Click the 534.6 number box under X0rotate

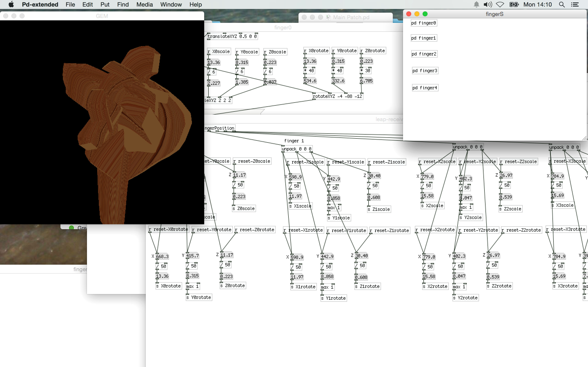(310, 81)
